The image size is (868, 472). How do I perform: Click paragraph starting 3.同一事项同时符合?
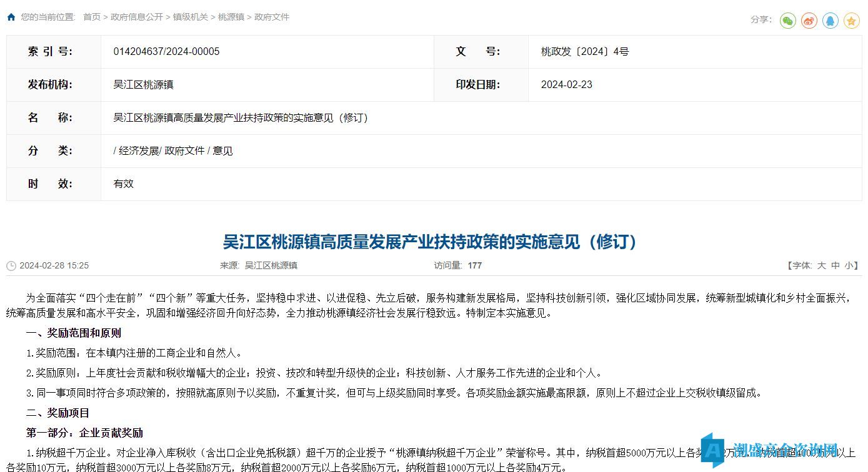395,393
